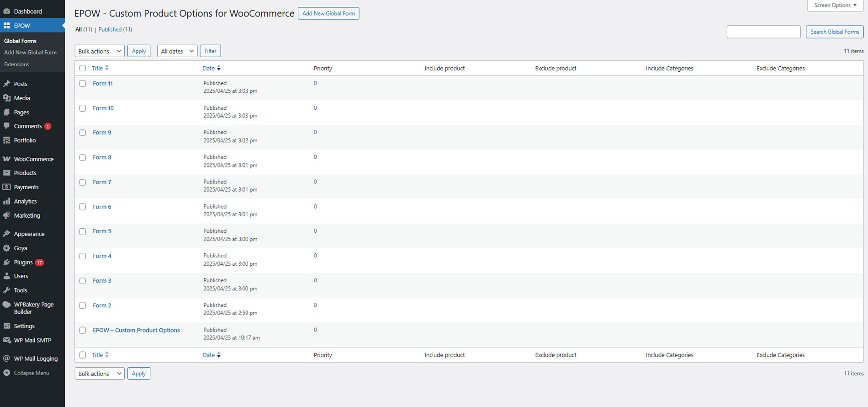Viewport: 868px width, 407px height.
Task: Click the Products archive icon
Action: pyautogui.click(x=7, y=173)
